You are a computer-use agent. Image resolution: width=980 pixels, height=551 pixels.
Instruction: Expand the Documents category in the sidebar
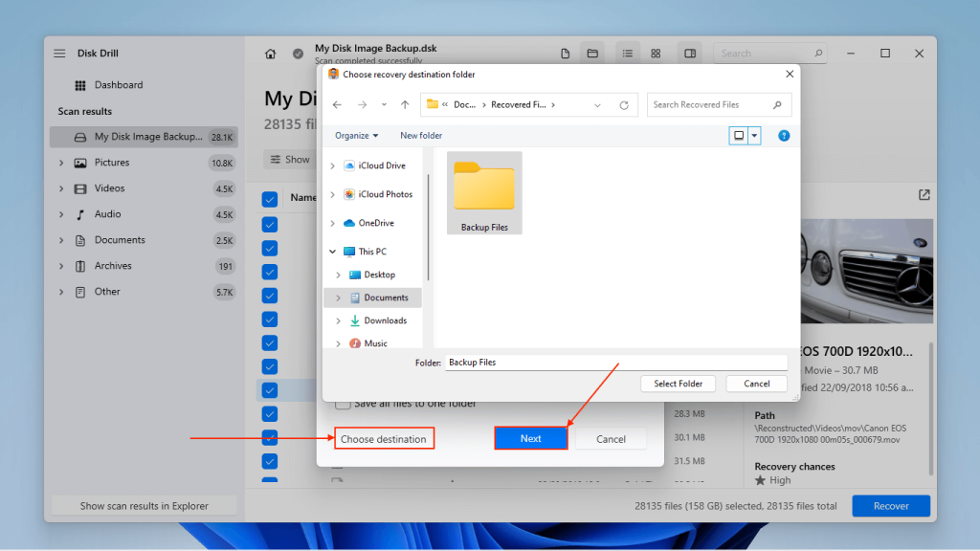(62, 239)
